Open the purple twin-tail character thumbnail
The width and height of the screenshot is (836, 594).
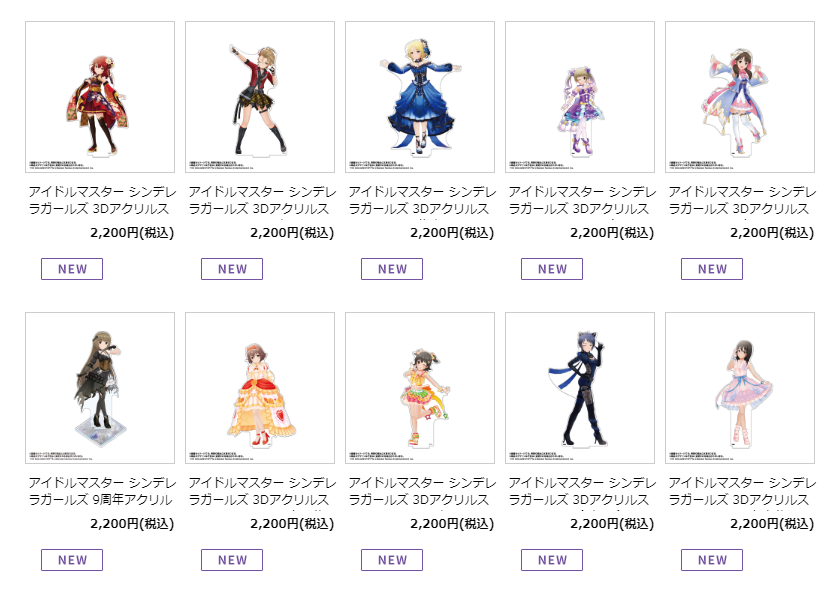point(580,97)
